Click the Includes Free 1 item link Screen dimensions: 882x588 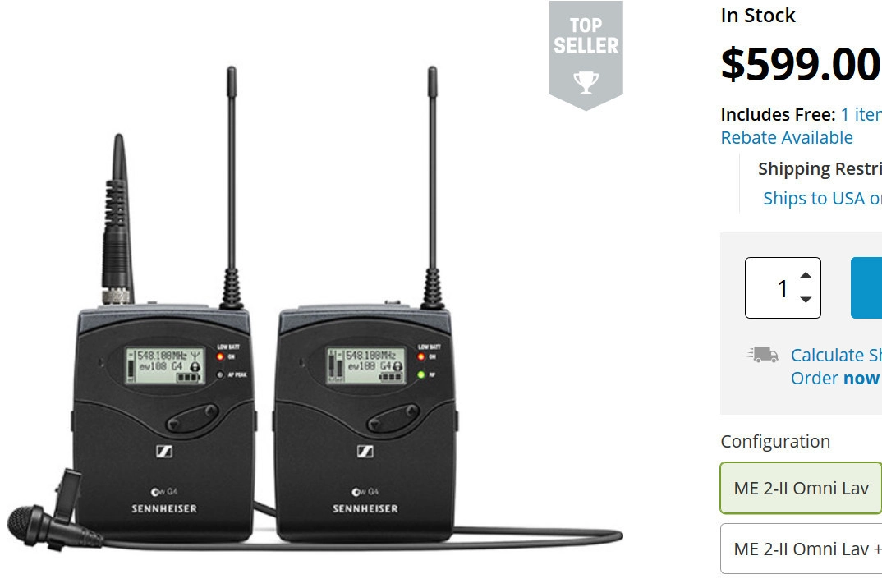coord(861,114)
